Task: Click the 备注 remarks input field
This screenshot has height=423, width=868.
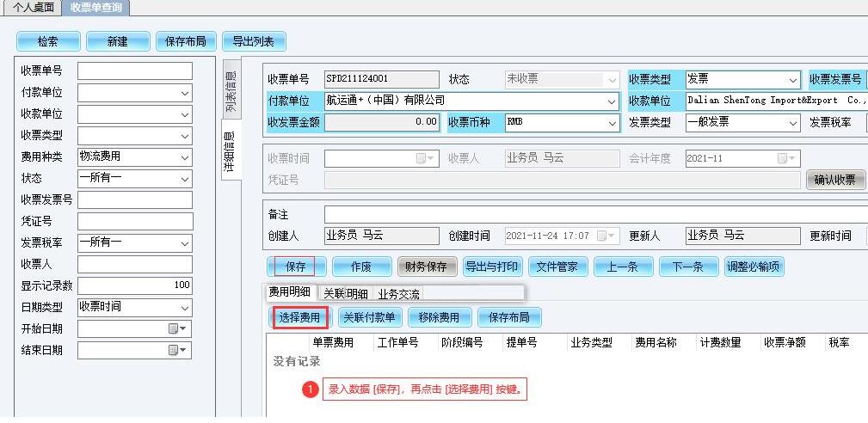Action: [x=594, y=214]
